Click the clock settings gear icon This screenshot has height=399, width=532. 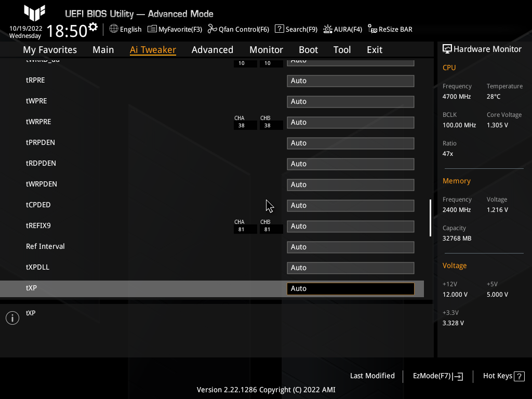(x=91, y=26)
